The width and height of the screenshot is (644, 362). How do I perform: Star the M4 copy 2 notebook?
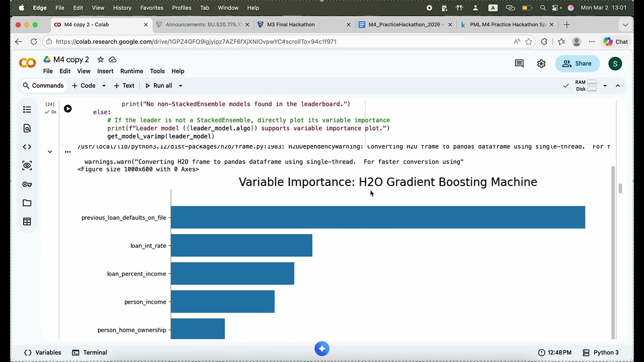[x=101, y=59]
